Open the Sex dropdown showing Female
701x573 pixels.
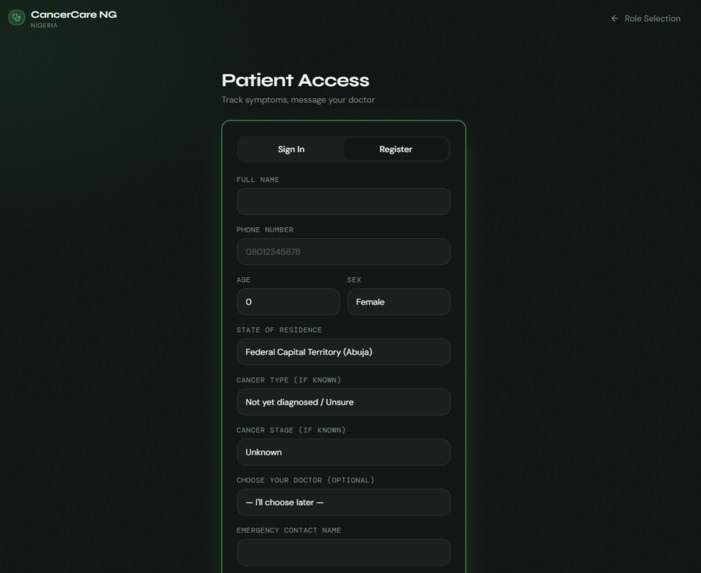click(399, 302)
